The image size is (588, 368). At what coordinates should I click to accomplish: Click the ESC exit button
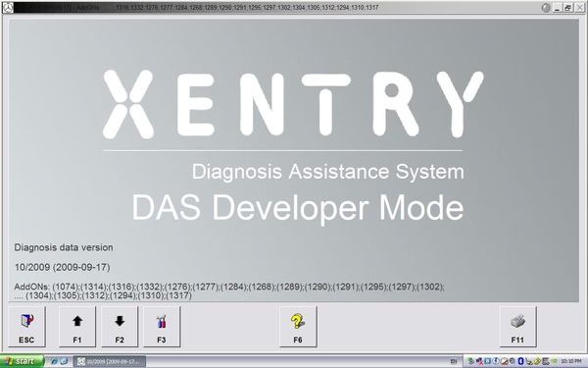[x=26, y=327]
